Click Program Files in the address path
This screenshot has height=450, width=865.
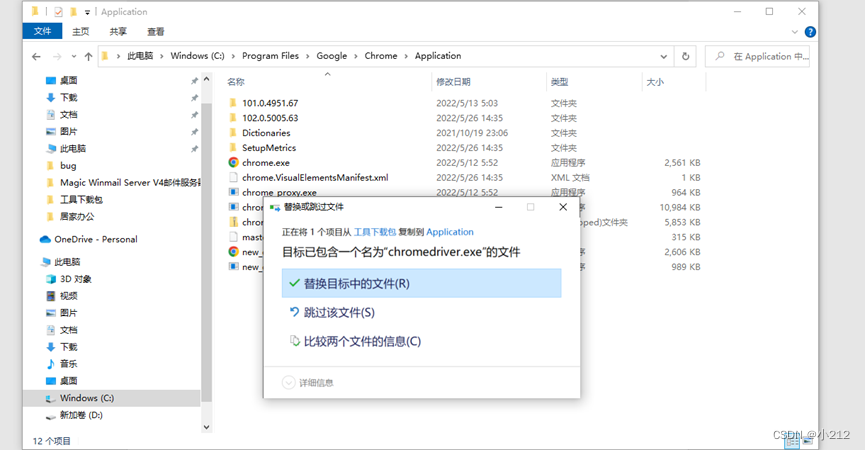(x=270, y=56)
